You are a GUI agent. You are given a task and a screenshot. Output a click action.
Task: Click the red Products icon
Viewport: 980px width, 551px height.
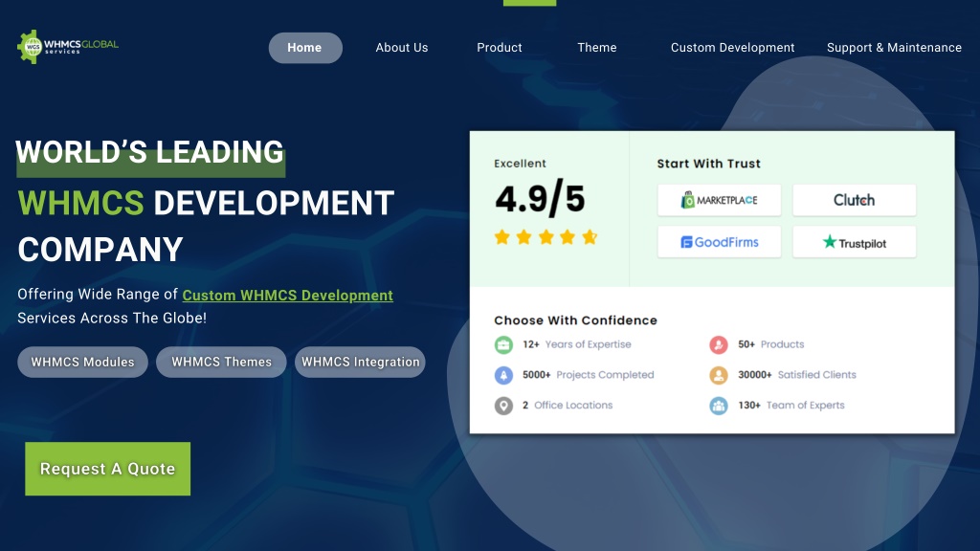click(x=719, y=344)
